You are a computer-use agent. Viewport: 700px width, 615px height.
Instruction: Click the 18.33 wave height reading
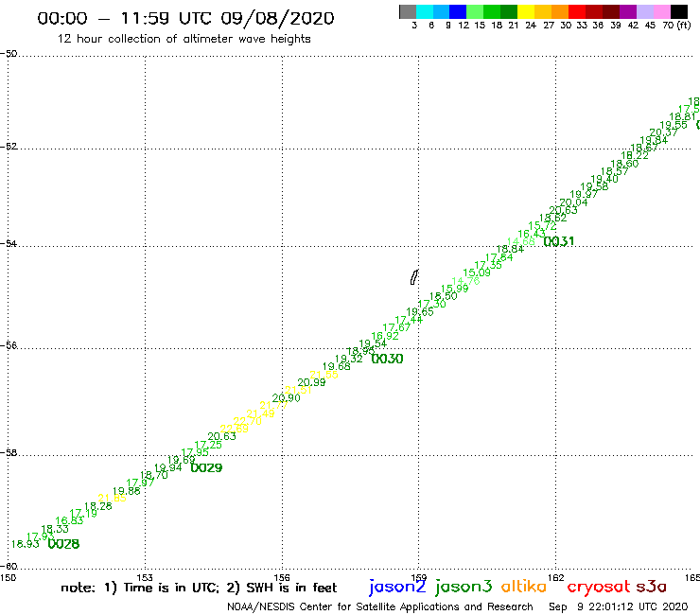point(55,529)
